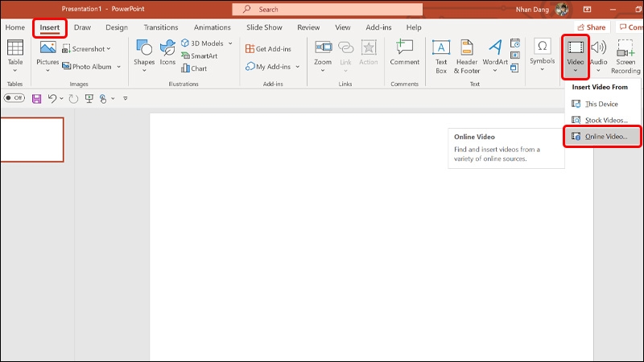Choose Stock Videos... option

click(602, 120)
